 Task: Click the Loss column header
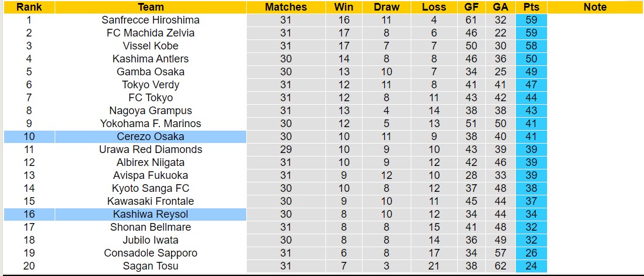[434, 7]
